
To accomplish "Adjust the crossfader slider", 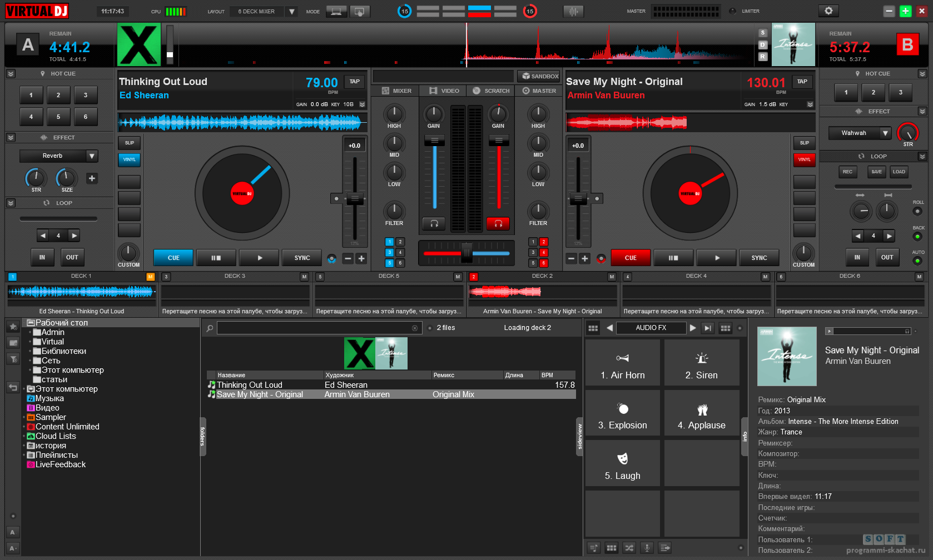I will (x=466, y=253).
